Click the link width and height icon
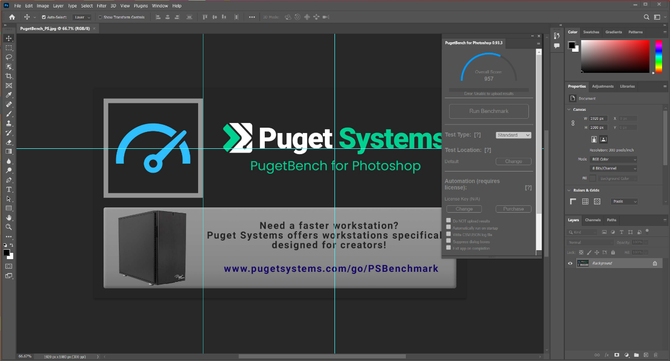 [x=573, y=123]
